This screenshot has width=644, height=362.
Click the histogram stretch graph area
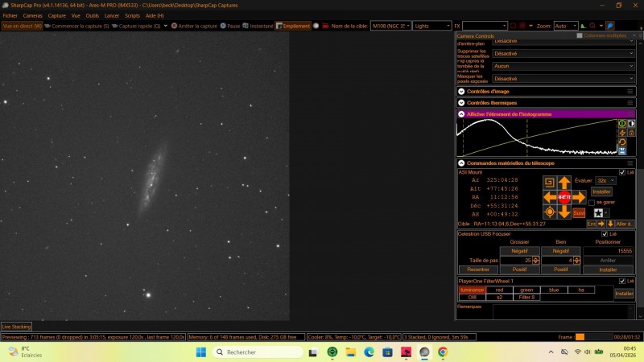coord(537,138)
